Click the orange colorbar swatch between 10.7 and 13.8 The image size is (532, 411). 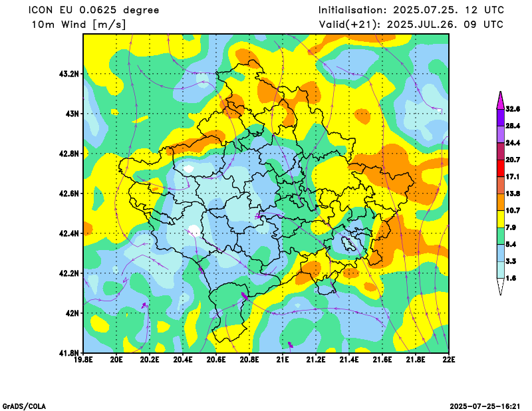(501, 202)
